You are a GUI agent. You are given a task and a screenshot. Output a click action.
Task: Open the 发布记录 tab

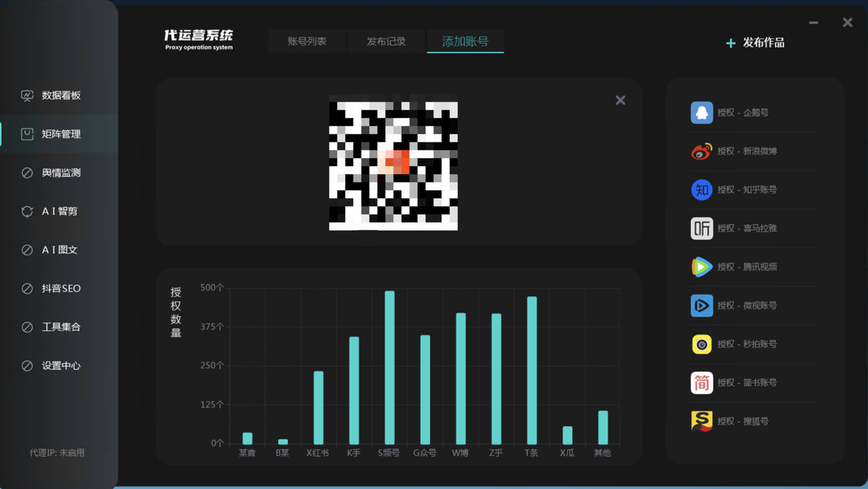[x=386, y=41]
